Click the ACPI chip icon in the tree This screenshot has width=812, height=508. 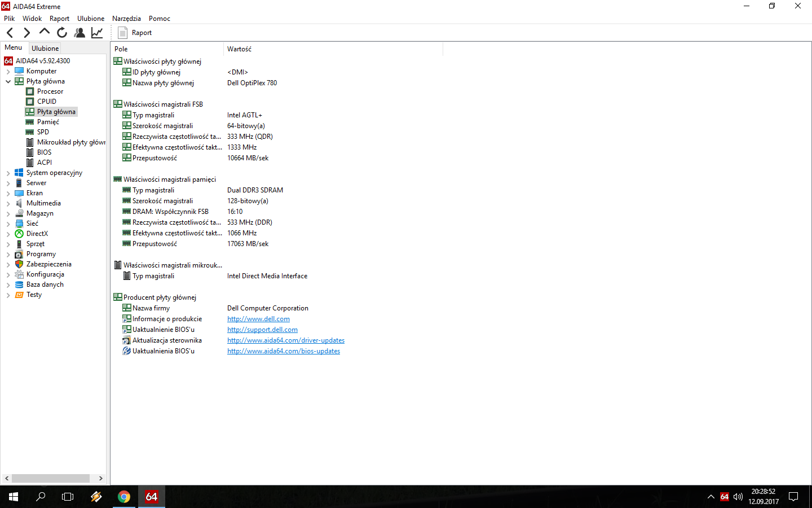click(30, 163)
